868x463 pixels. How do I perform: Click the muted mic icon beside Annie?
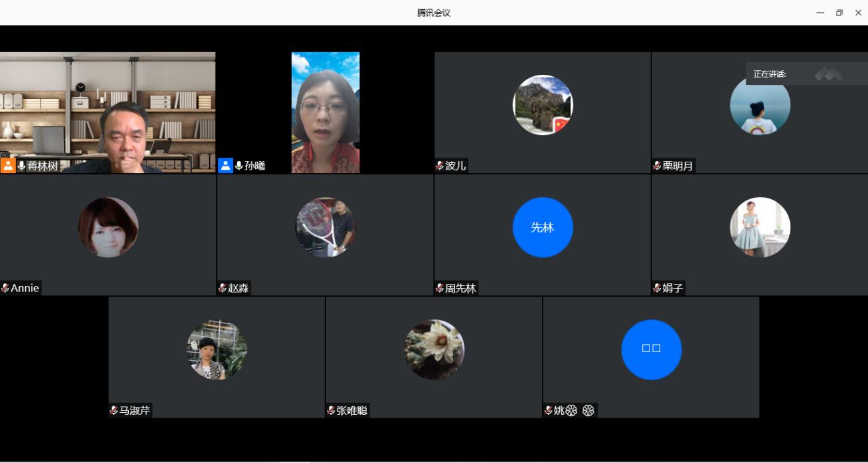coord(5,288)
